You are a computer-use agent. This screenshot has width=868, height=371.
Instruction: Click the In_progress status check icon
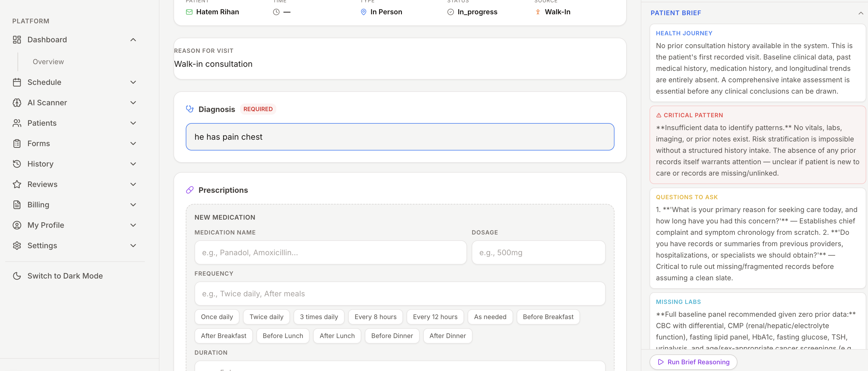click(450, 12)
